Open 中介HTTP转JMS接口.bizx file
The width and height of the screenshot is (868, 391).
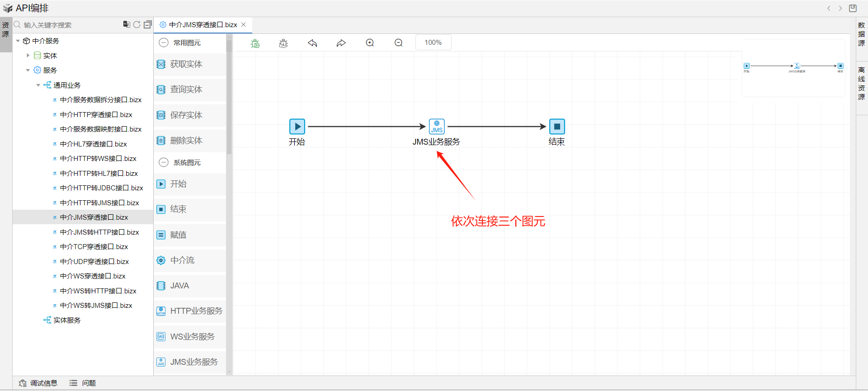pyautogui.click(x=99, y=203)
